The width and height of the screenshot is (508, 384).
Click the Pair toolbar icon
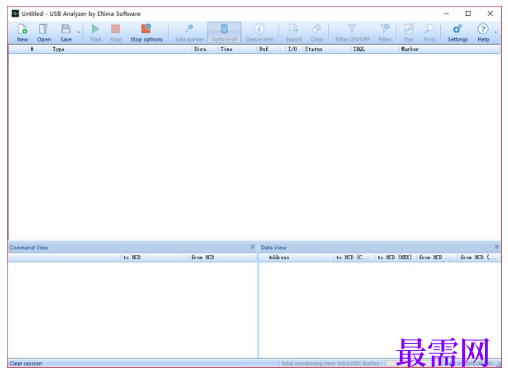[409, 33]
